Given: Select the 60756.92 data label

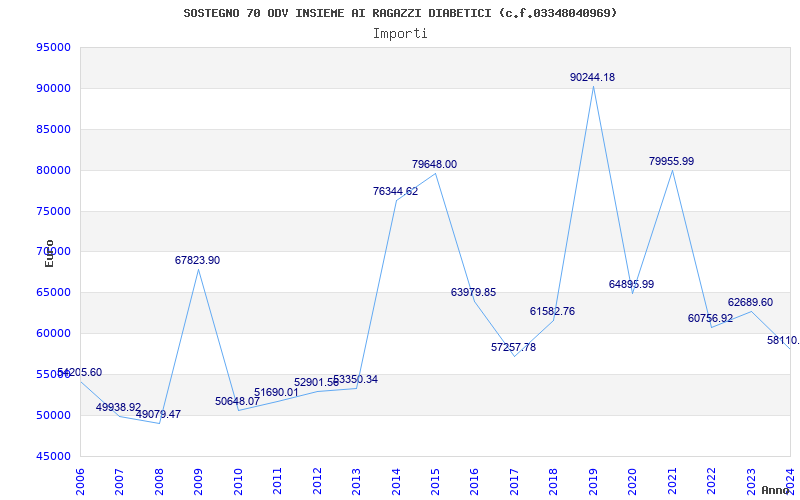Looking at the screenshot, I should (711, 318).
